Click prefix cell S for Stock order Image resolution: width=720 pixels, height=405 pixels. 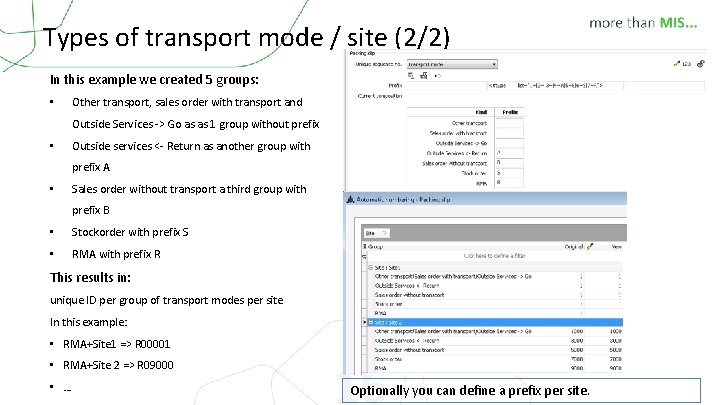(x=510, y=173)
